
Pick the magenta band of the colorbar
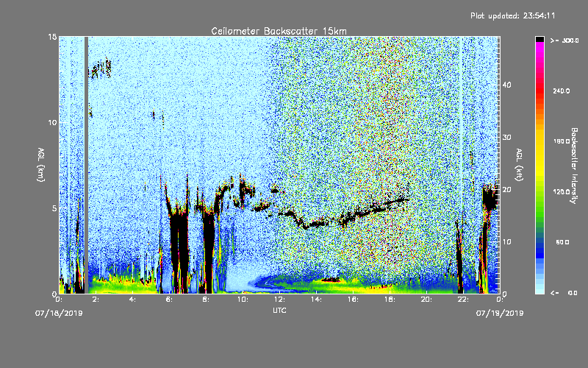(x=539, y=49)
